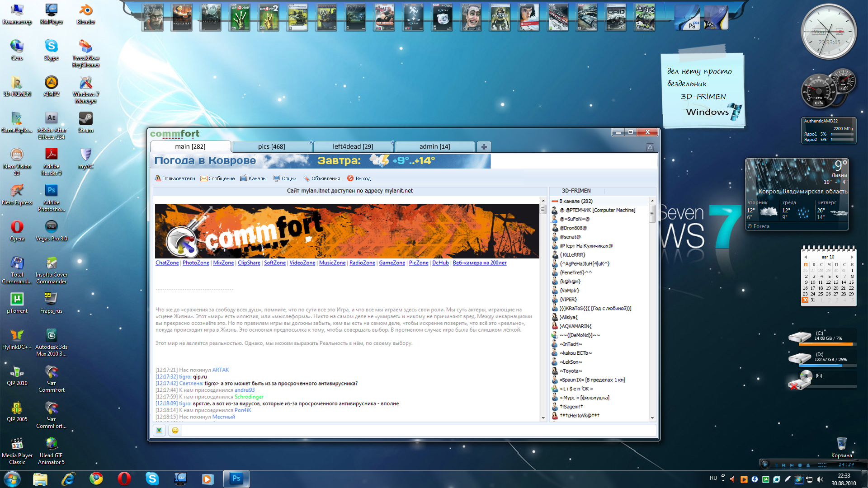Collapse the 'В канале (282)' user group
The width and height of the screenshot is (868, 488).
pyautogui.click(x=555, y=201)
